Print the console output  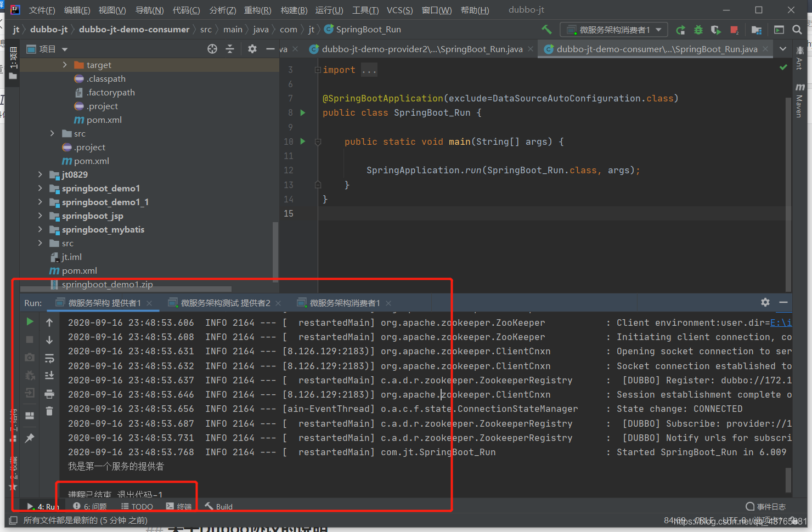[x=49, y=394]
